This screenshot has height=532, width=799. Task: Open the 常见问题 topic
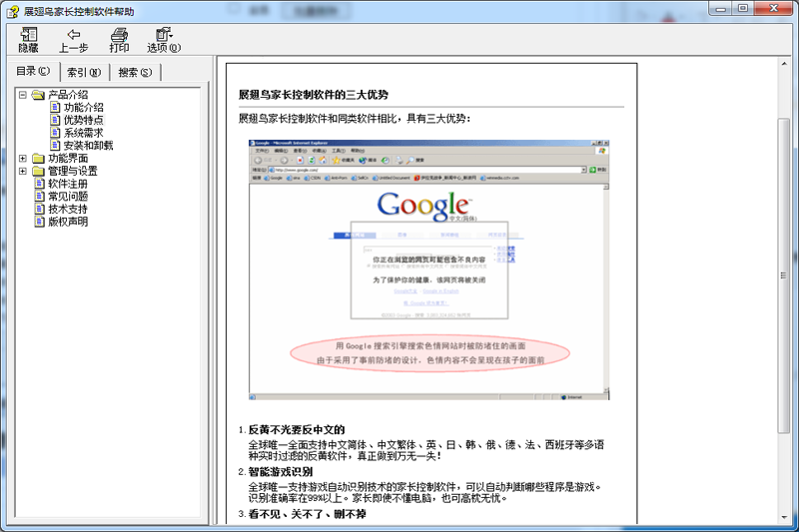tap(68, 197)
